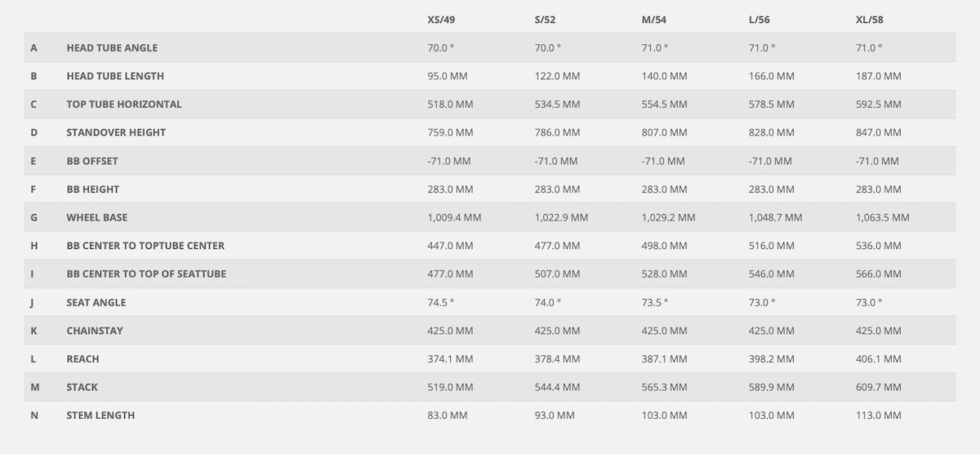Screen dimensions: 980x454
Task: Select the 609.7 MM stack value
Action: point(879,387)
